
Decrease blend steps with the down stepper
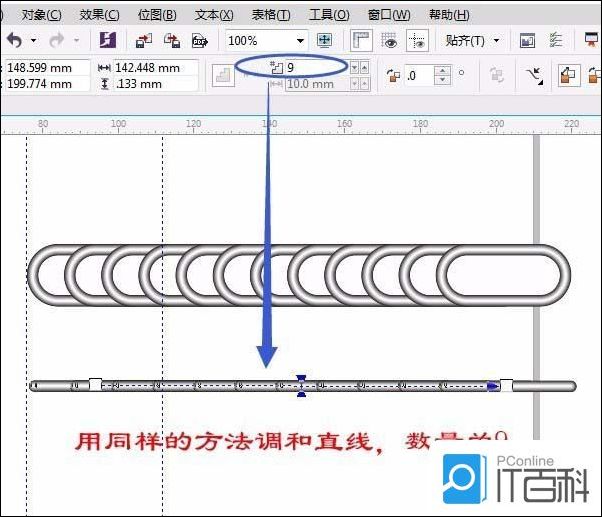pyautogui.click(x=354, y=68)
